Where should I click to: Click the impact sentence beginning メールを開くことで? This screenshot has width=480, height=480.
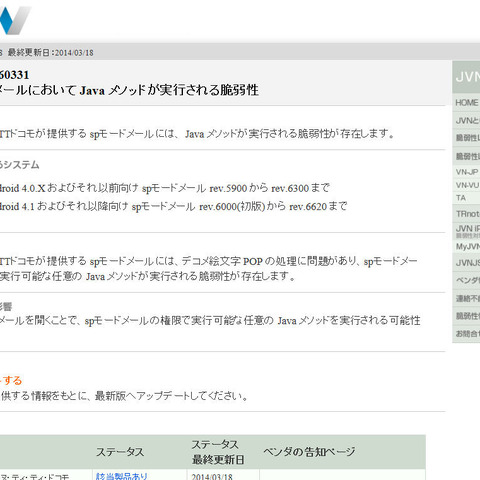(x=210, y=321)
